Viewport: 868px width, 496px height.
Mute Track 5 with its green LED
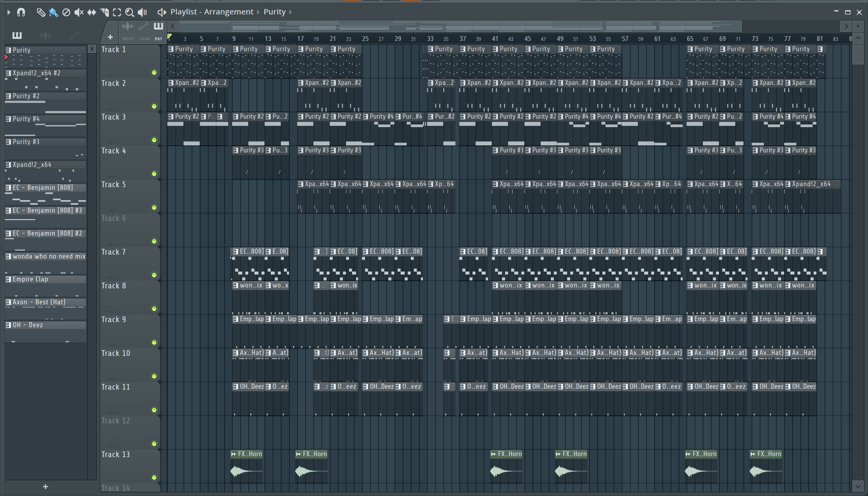point(154,207)
